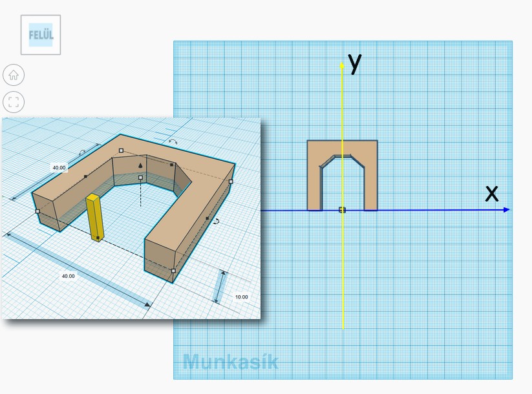
Task: Click the 40.00 value below the long arrow
Action: click(68, 276)
